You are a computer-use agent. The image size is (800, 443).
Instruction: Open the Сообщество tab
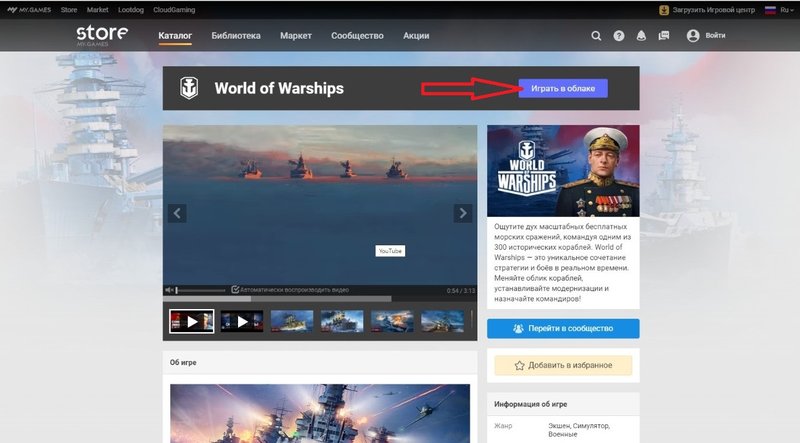coord(357,36)
